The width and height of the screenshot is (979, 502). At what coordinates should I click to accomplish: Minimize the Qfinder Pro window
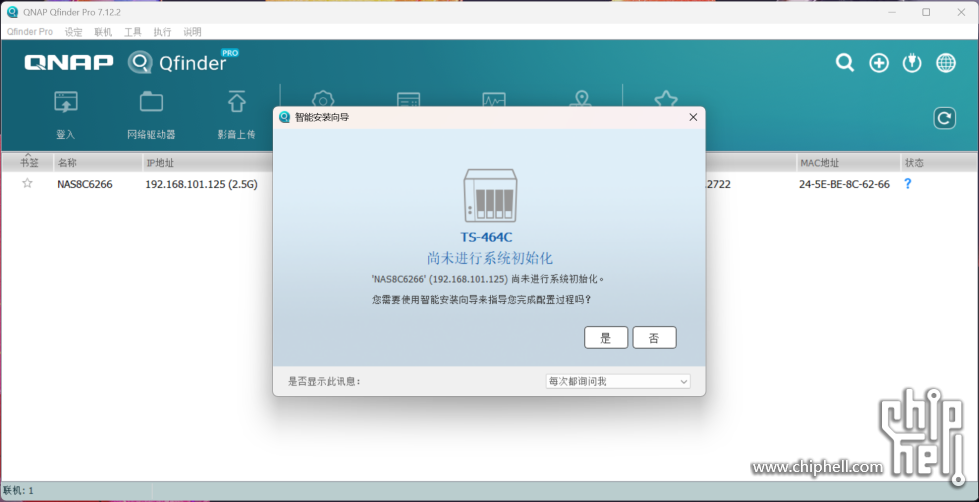891,12
